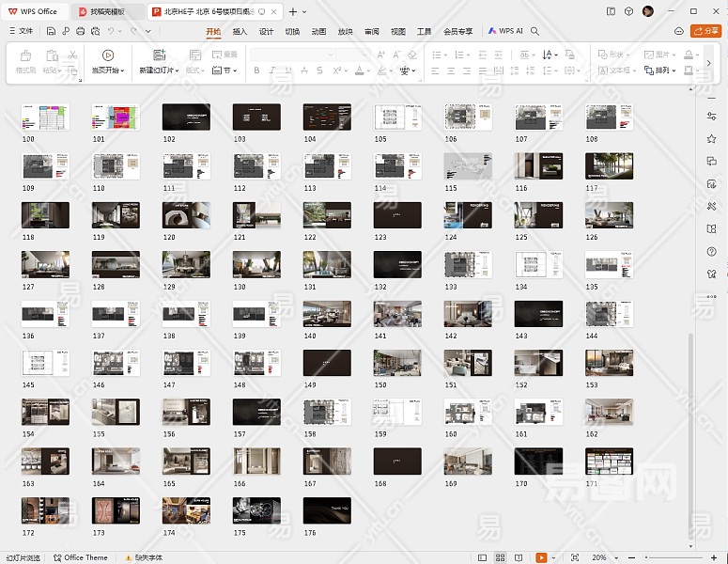Click the star favorites icon in sidebar
Viewport: 728px width, 564px height.
(x=711, y=137)
